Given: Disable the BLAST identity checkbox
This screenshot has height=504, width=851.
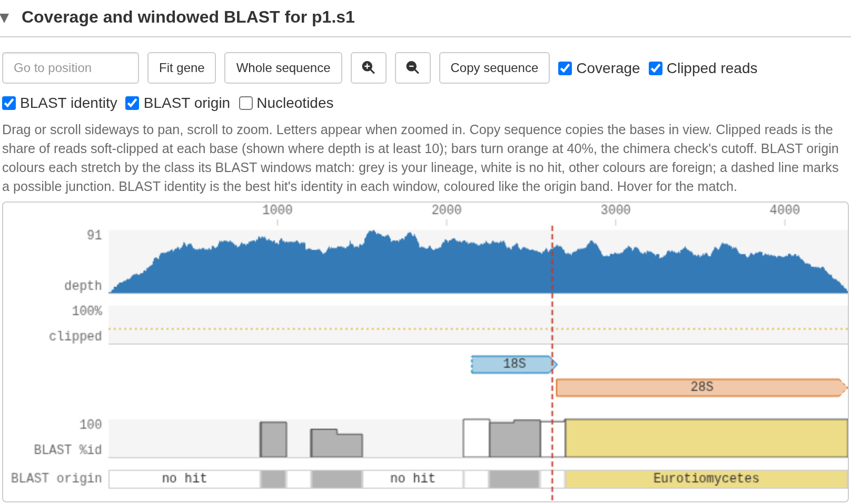Looking at the screenshot, I should coord(9,103).
